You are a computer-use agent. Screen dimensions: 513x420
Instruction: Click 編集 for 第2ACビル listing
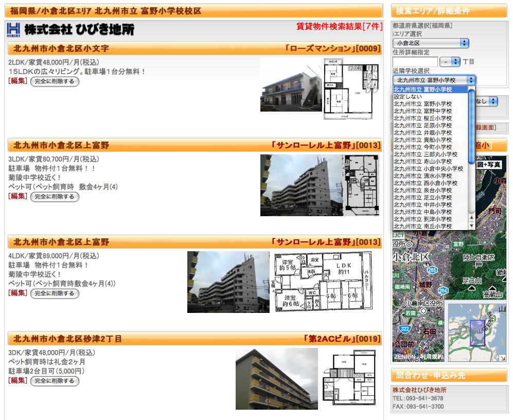(x=17, y=380)
